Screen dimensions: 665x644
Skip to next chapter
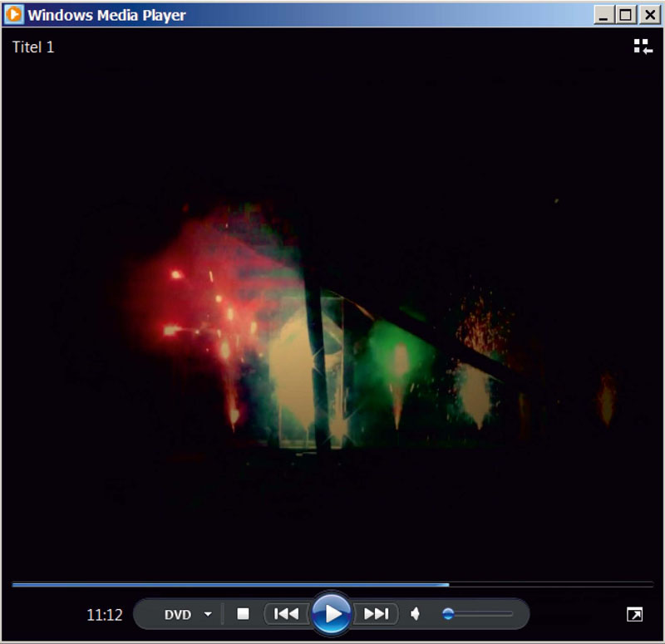point(376,613)
